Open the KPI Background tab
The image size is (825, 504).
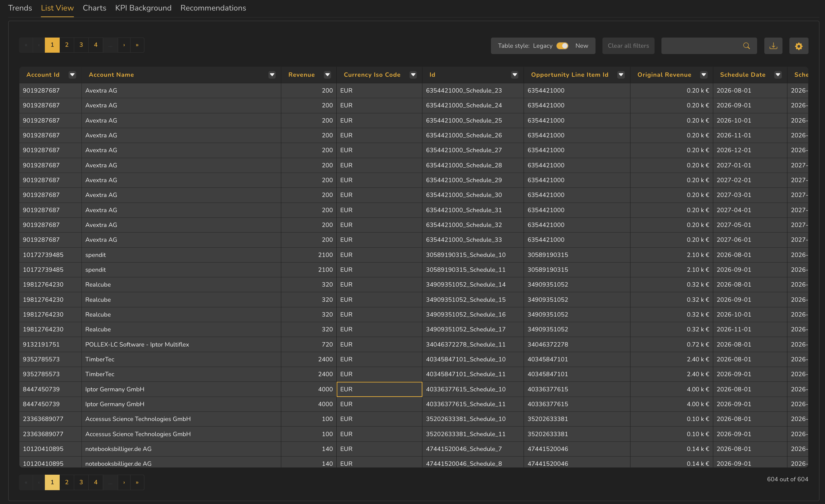pos(143,8)
